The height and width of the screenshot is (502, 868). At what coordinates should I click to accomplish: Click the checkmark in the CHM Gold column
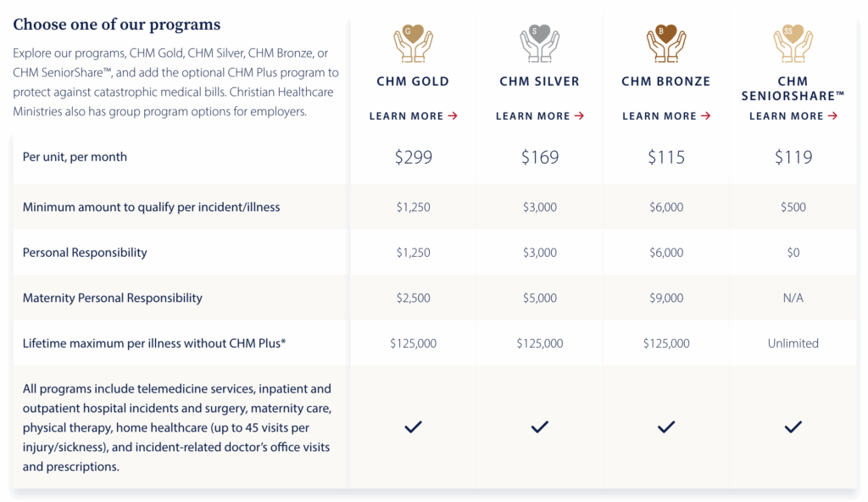pyautogui.click(x=413, y=427)
